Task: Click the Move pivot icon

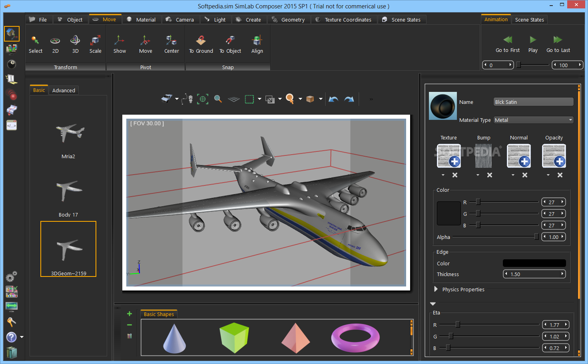Action: 146,44
